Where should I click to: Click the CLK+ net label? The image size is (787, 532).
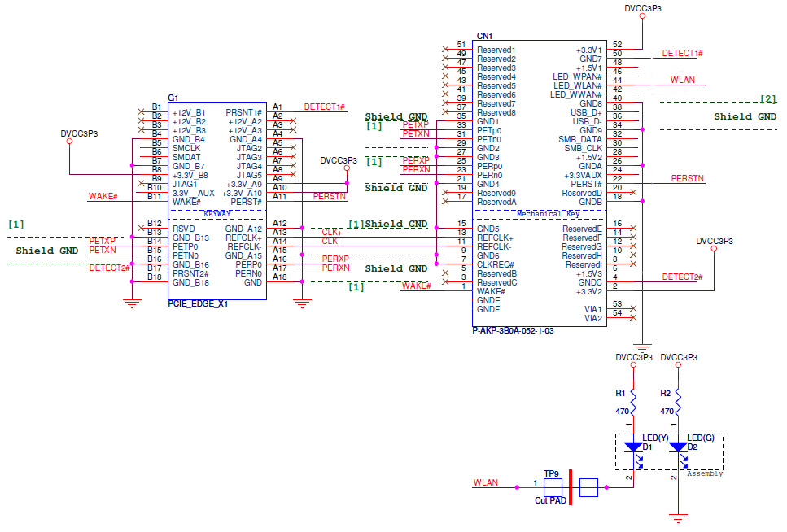point(332,232)
